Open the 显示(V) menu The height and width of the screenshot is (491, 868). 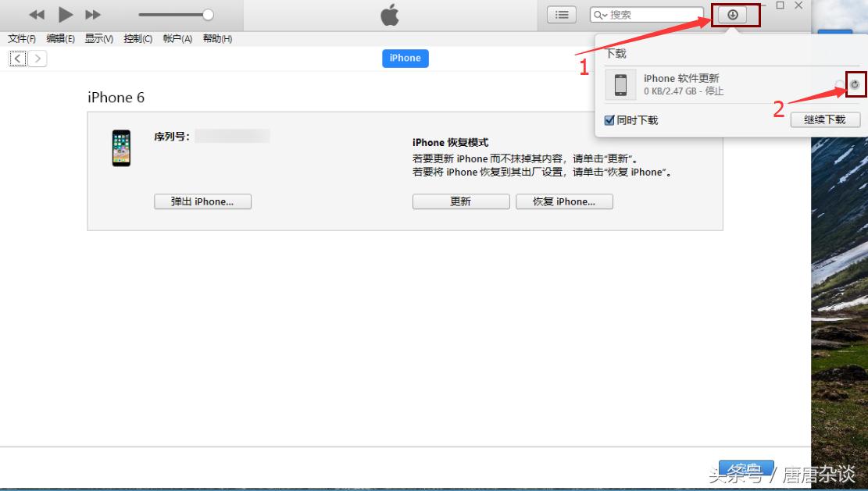99,39
